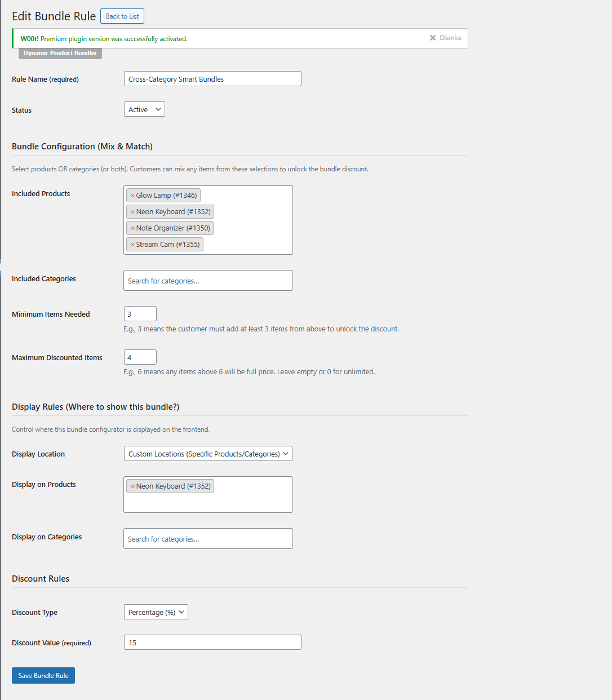Screen dimensions: 612x700
Task: Click the Back to List button
Action: 122,16
